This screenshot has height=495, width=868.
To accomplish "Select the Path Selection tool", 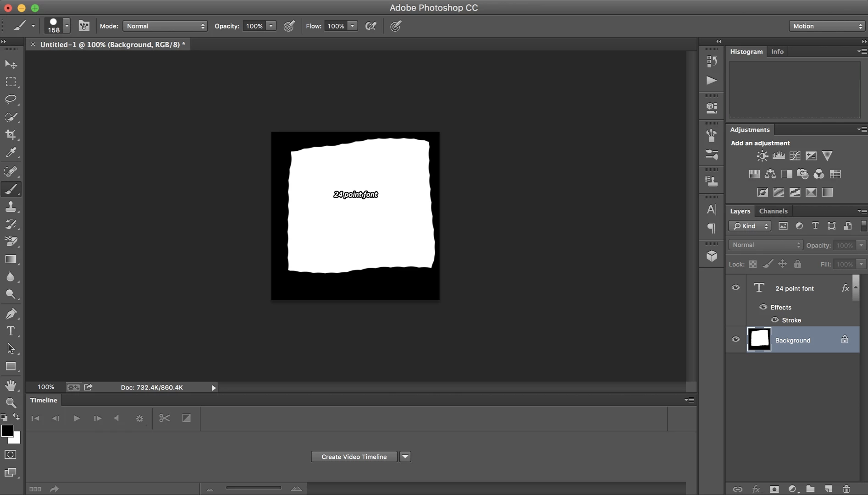I will [11, 349].
